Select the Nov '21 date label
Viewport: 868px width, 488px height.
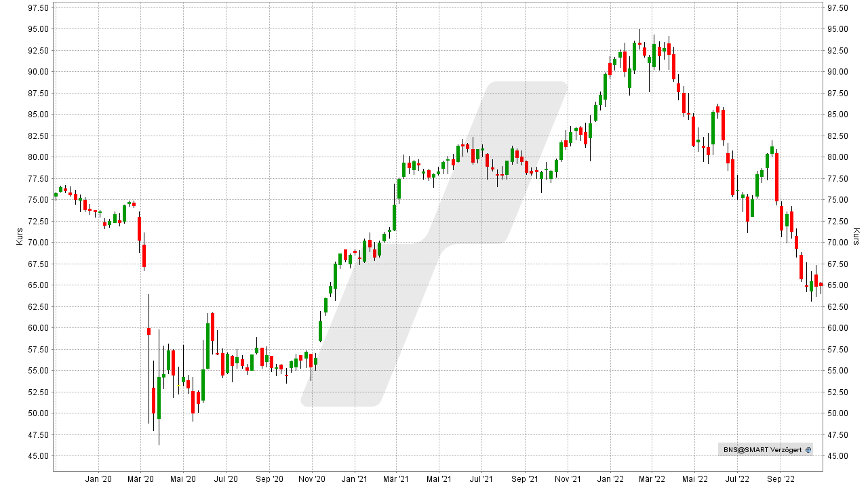pyautogui.click(x=568, y=479)
